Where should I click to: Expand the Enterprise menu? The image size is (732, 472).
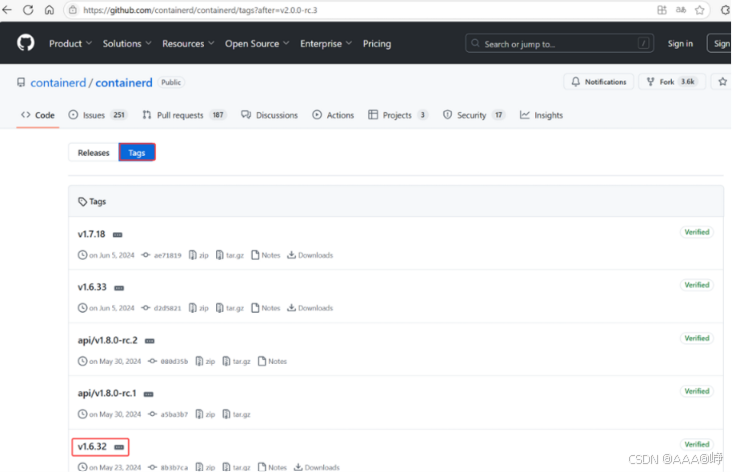click(326, 43)
